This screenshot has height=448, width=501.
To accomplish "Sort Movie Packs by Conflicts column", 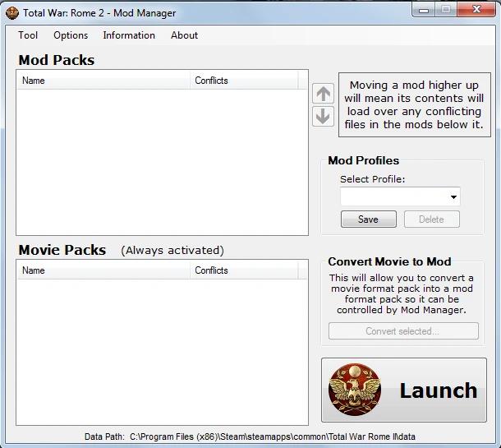I will 244,270.
